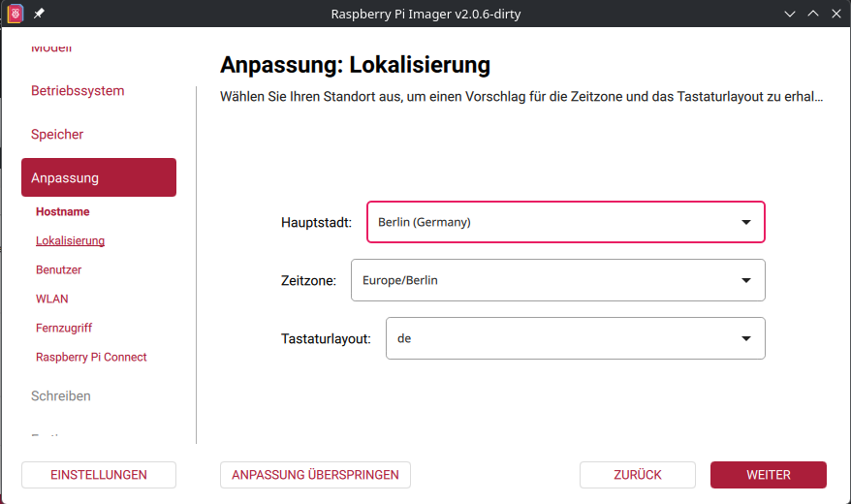Open the WLAN sub-step
Viewport: 851px width, 504px height.
coord(51,299)
